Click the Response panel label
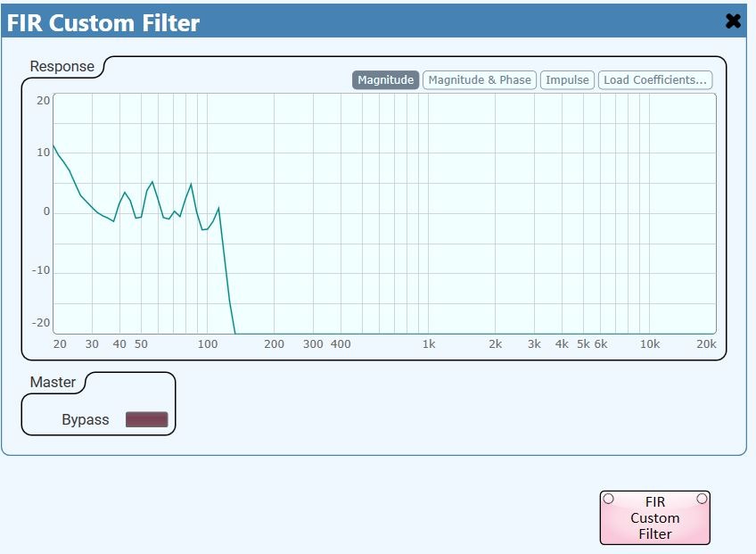Image resolution: width=756 pixels, height=554 pixels. 62,67
